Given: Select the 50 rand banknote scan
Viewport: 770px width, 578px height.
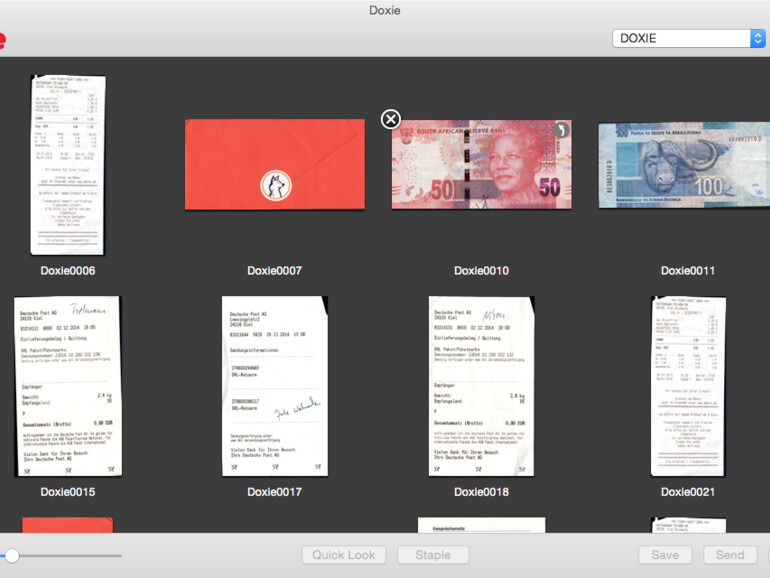Looking at the screenshot, I should coord(482,165).
